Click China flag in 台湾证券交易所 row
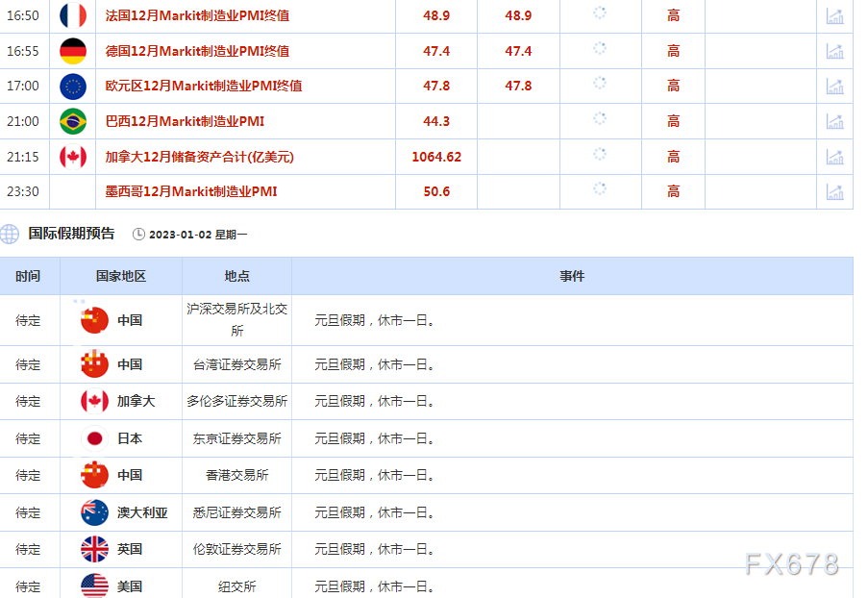 coord(94,364)
